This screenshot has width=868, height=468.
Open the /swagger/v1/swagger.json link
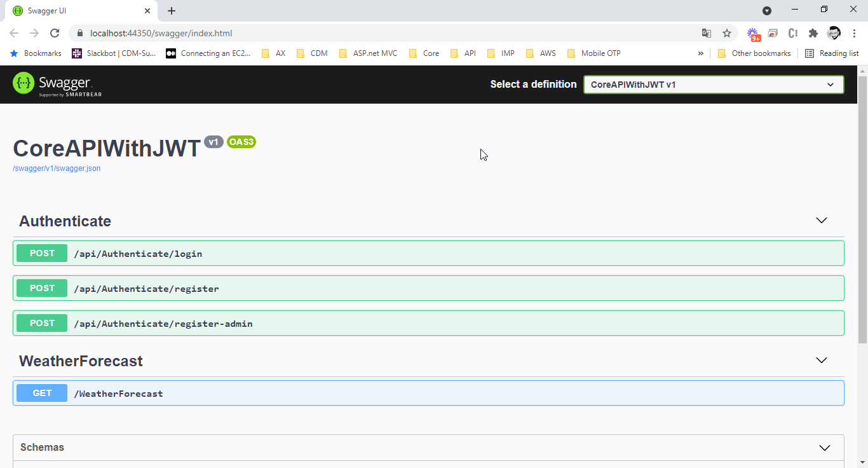point(57,169)
